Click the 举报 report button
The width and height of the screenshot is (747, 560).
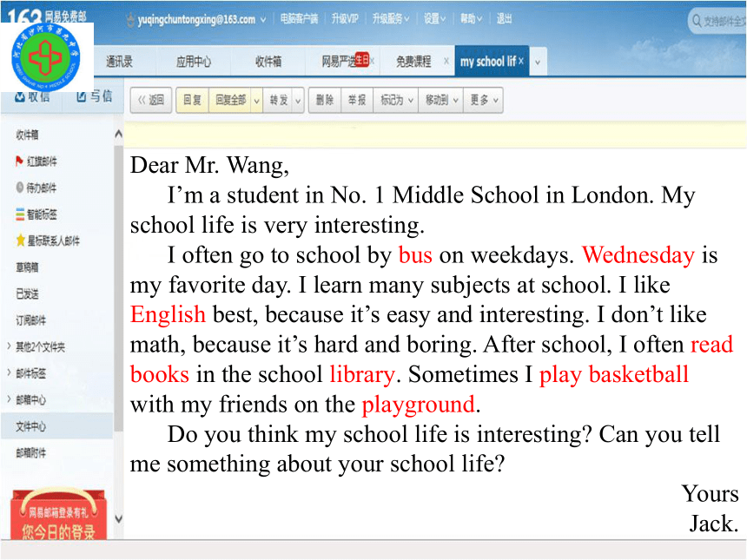357,100
